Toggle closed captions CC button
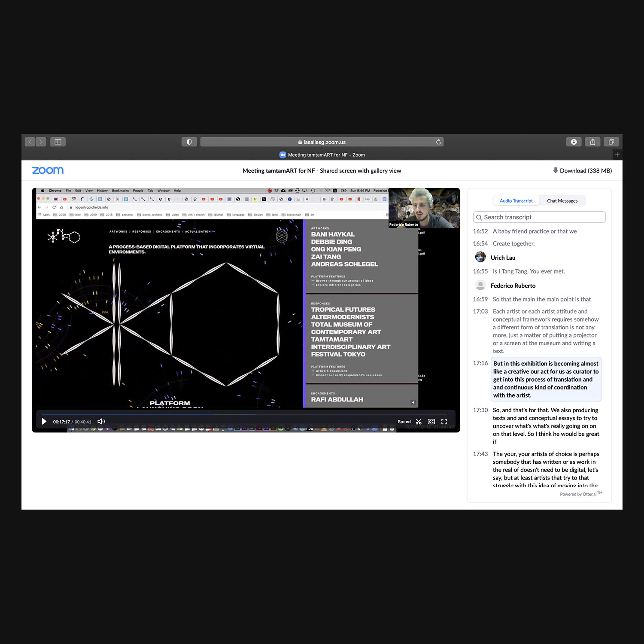644x644 pixels. tap(431, 422)
